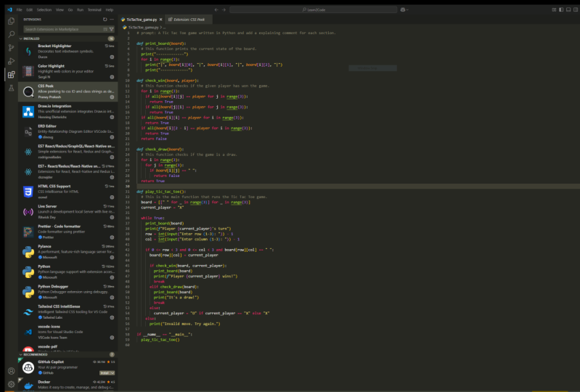This screenshot has height=392, width=580.
Task: Toggle Primary Side Bar visibility
Action: click(561, 9)
